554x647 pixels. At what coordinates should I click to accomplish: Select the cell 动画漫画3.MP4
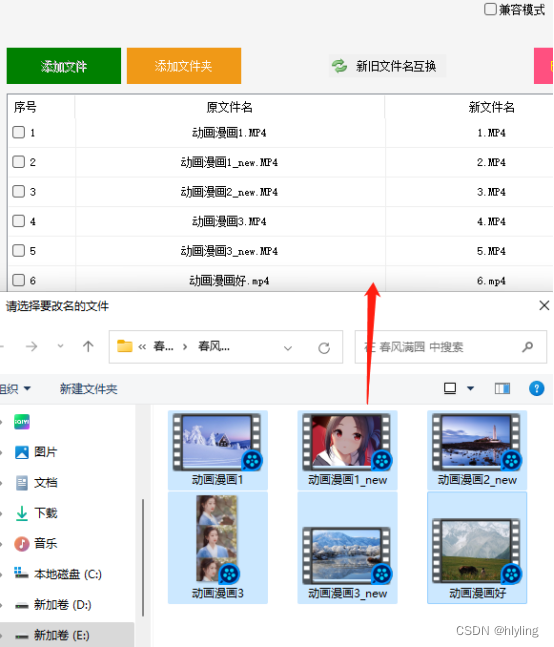[229, 222]
